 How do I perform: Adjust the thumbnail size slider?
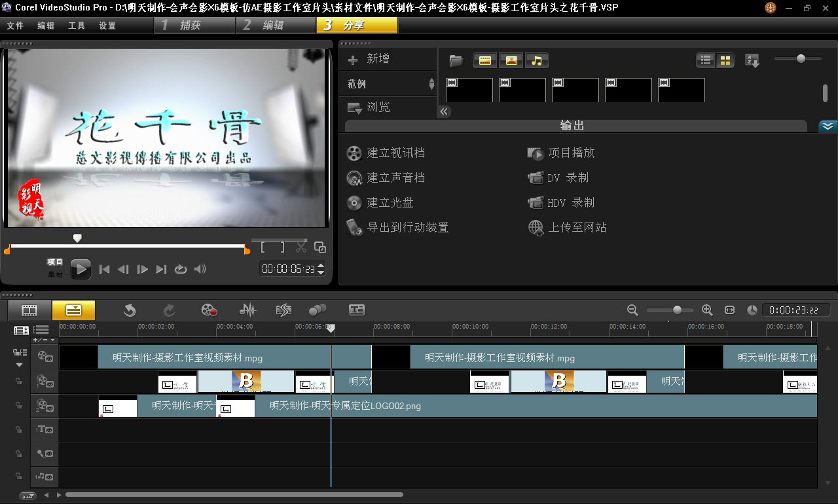click(801, 59)
